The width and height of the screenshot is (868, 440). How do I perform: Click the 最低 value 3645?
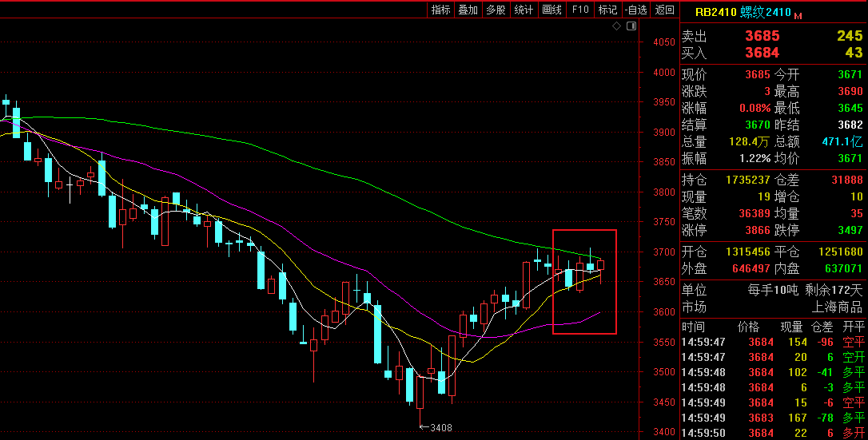pyautogui.click(x=850, y=108)
